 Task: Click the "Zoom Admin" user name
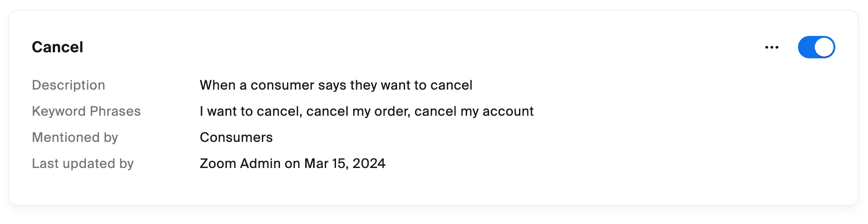pyautogui.click(x=240, y=163)
